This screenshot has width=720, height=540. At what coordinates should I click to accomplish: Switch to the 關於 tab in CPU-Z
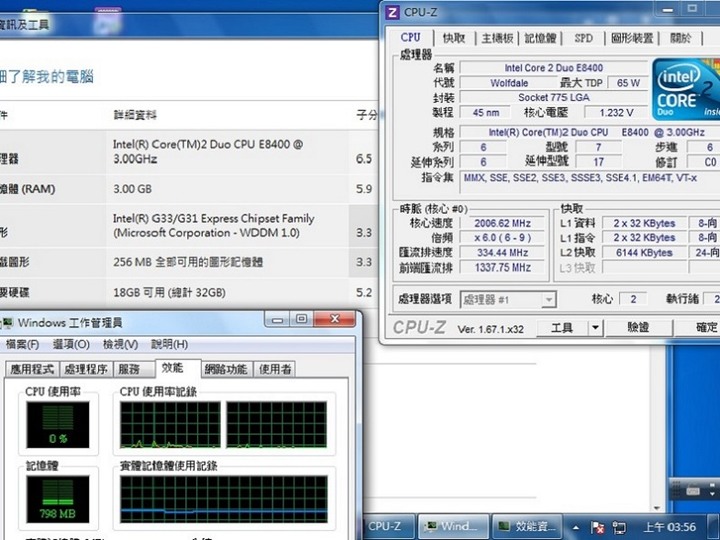pyautogui.click(x=681, y=38)
